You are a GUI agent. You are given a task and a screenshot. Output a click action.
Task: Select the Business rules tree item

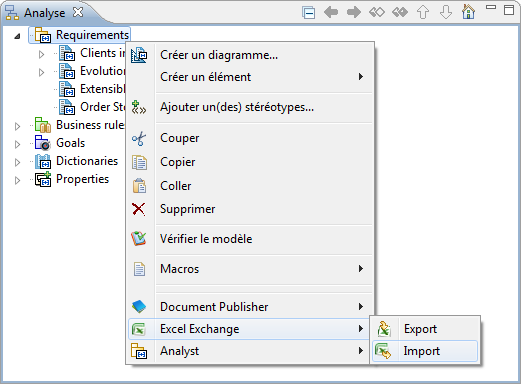[90, 125]
